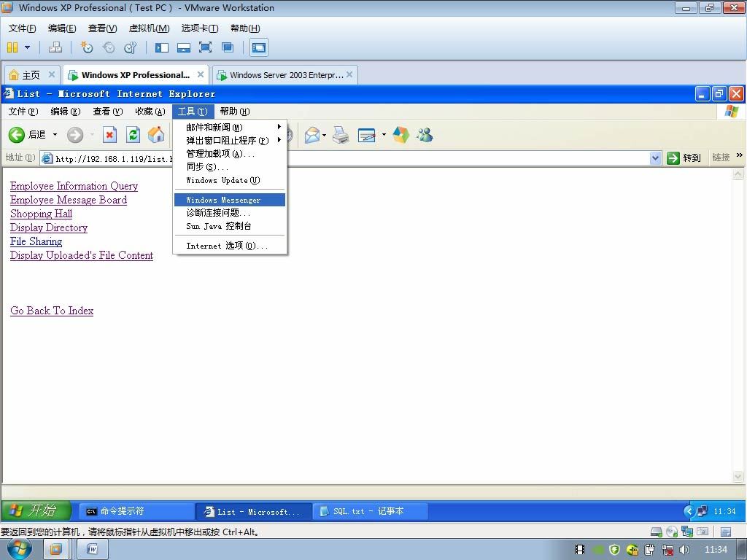Select 诊断连接问题 menu entry
This screenshot has height=560, width=747.
coord(230,213)
